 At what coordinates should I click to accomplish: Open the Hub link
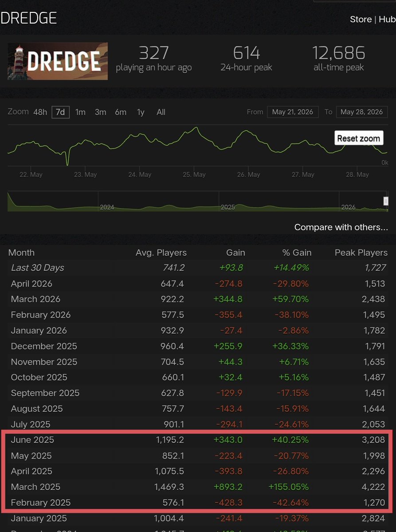tap(387, 20)
